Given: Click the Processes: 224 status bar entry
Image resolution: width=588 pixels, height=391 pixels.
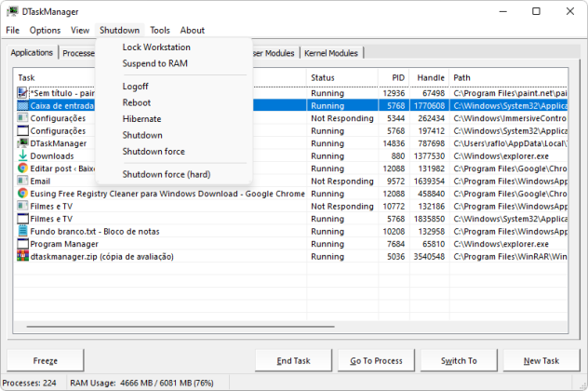Looking at the screenshot, I should tap(29, 383).
